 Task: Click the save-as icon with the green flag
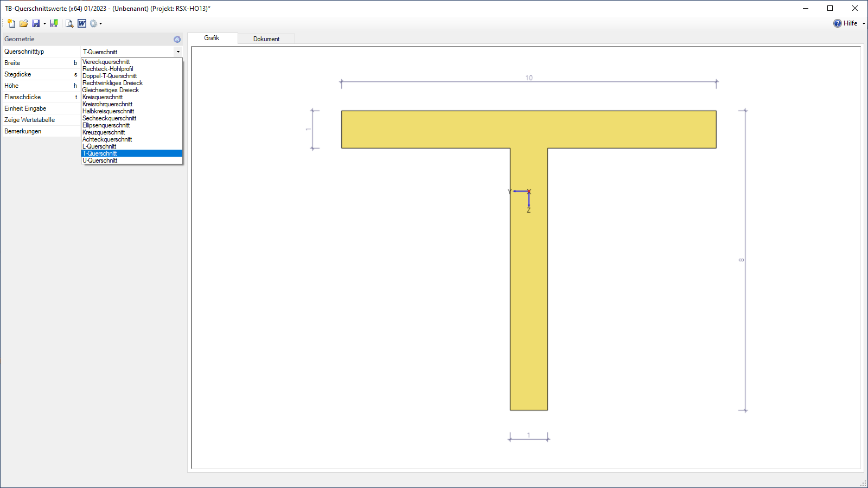coord(54,23)
